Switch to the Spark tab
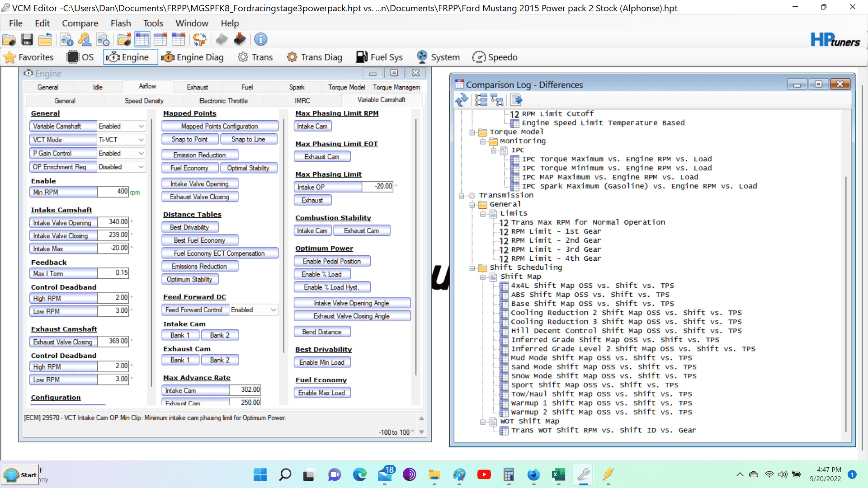The image size is (868, 488). tap(297, 87)
